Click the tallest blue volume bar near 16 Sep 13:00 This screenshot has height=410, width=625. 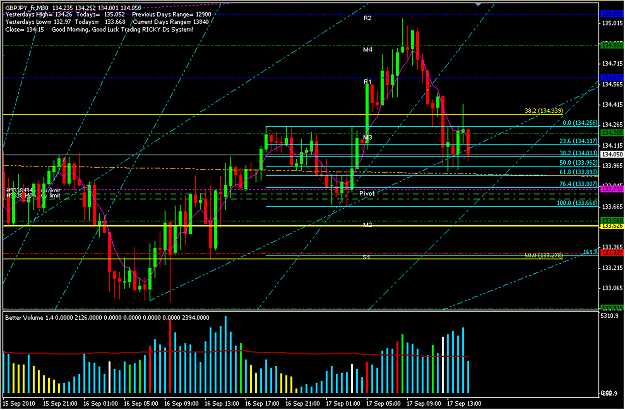click(226, 355)
